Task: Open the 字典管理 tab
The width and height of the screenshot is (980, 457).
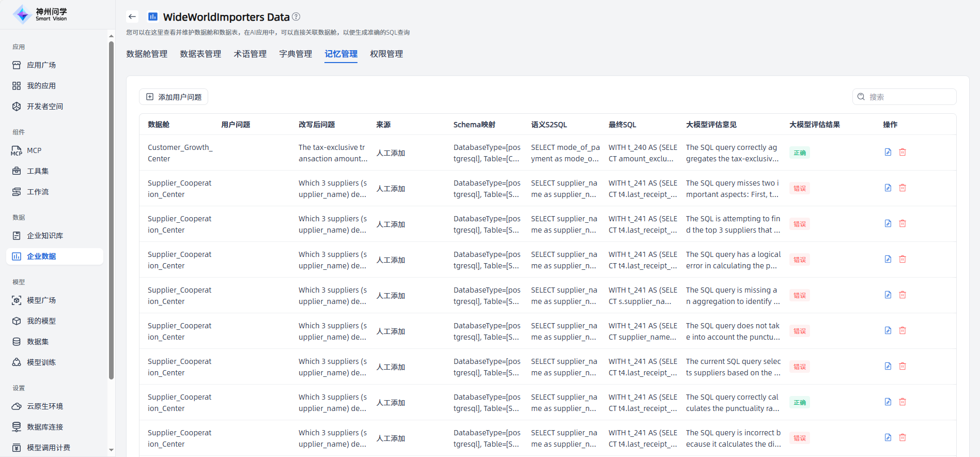Action: (295, 54)
